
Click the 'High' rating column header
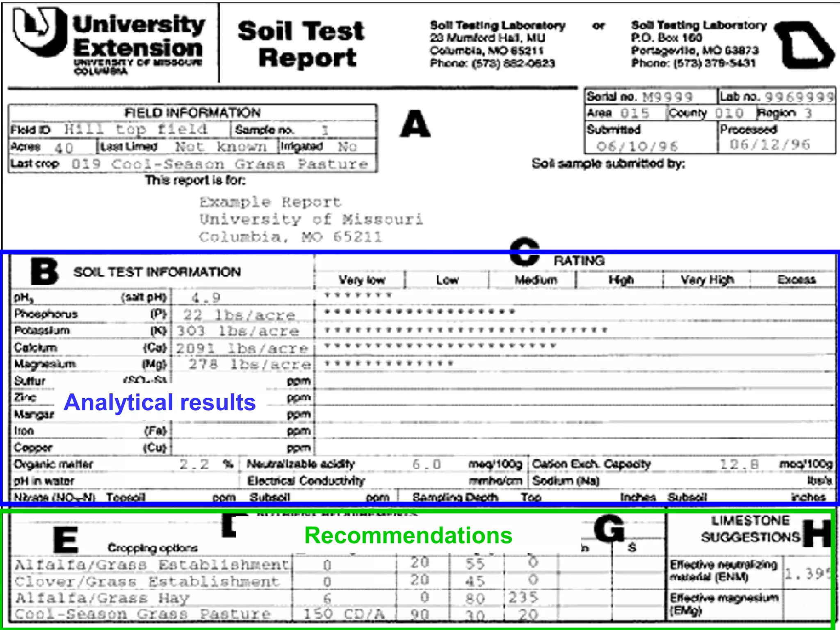[621, 280]
